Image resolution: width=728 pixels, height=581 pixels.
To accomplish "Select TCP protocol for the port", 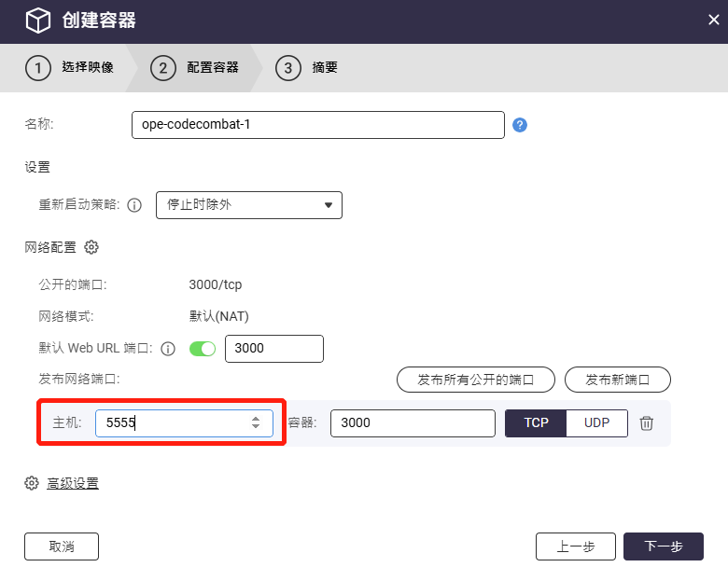I will tap(536, 423).
